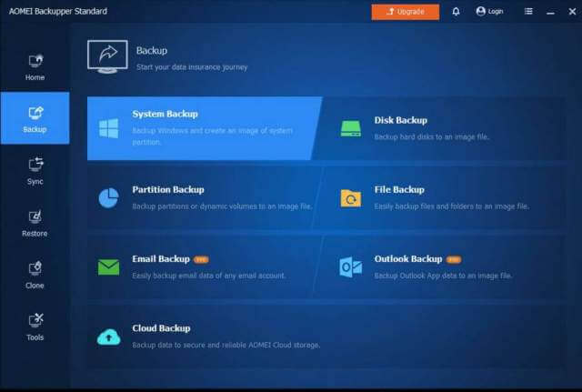The height and width of the screenshot is (392, 582).
Task: Click the pie chart Partition Backup icon
Action: [x=109, y=198]
